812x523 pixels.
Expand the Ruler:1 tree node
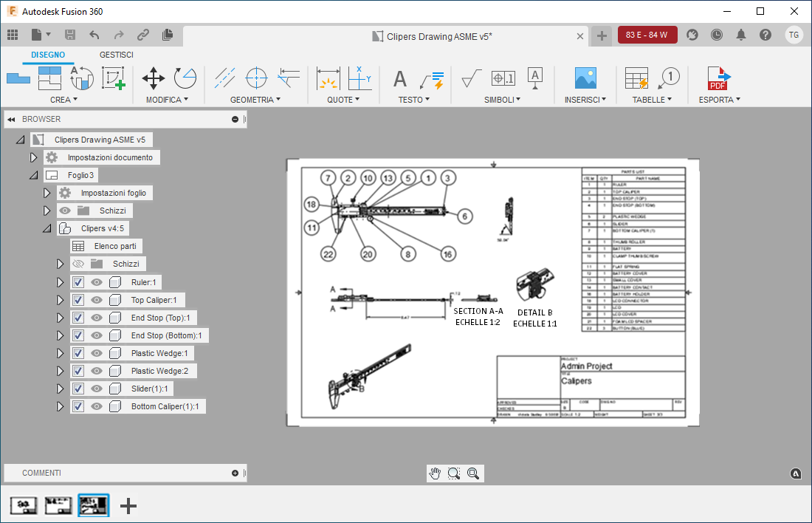pyautogui.click(x=60, y=282)
